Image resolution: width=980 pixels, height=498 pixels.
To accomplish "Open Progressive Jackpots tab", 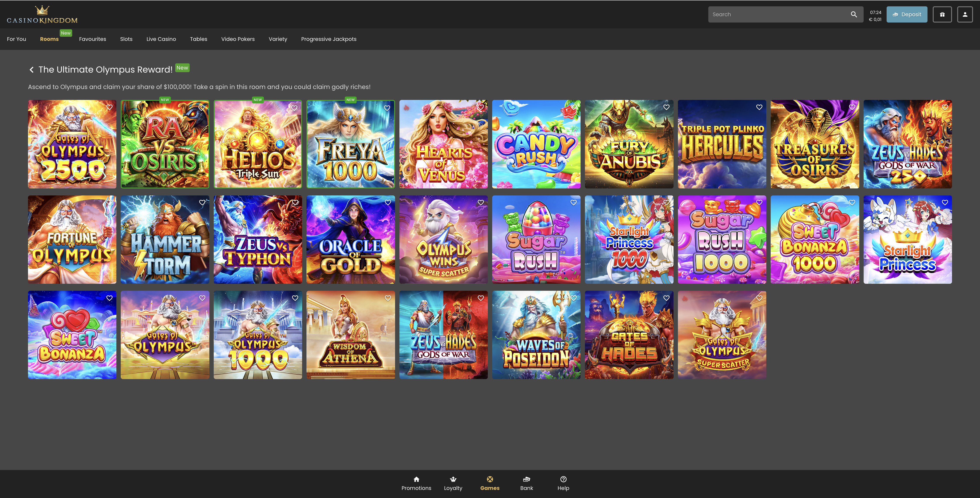I will [x=329, y=39].
